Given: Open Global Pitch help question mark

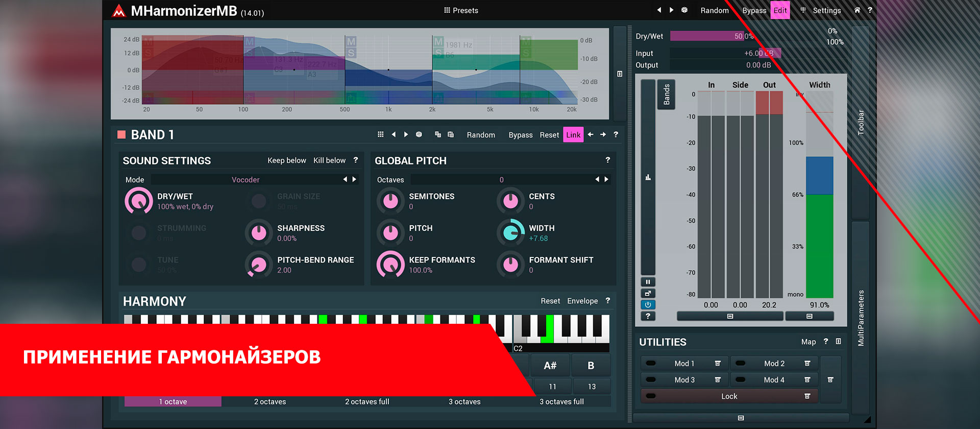Looking at the screenshot, I should 607,160.
